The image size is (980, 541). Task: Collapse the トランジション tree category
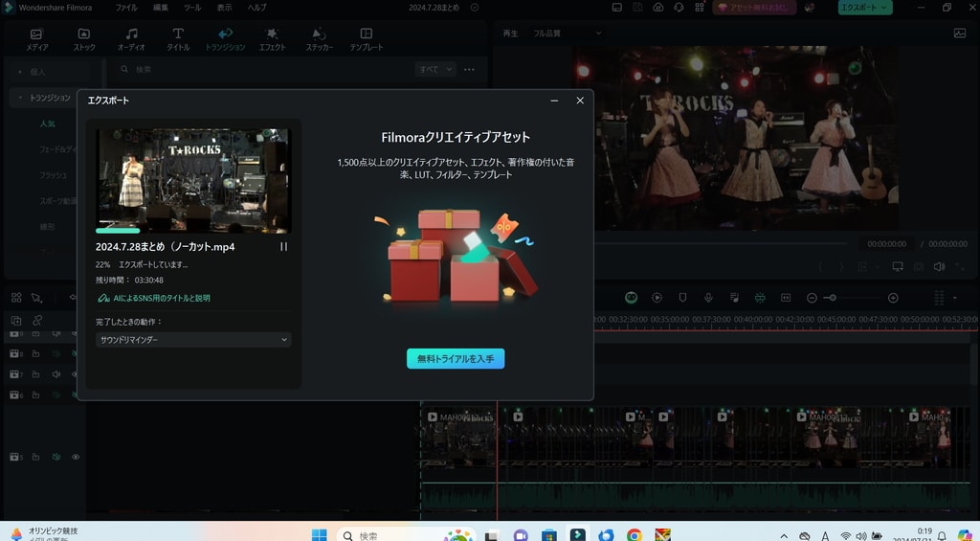click(20, 98)
